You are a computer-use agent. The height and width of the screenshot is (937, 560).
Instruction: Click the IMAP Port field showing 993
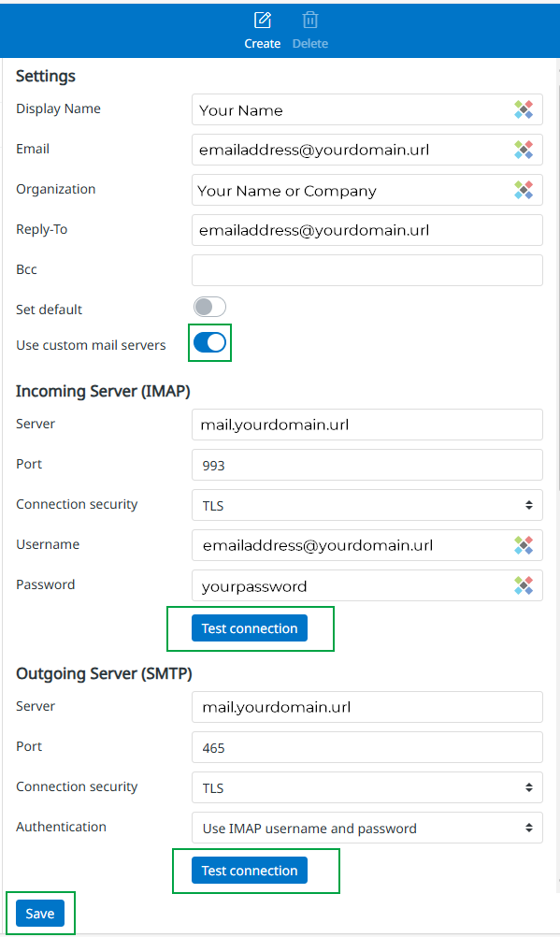(367, 465)
